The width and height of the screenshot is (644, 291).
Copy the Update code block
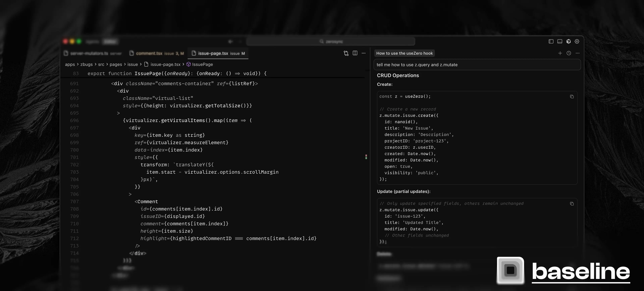(572, 204)
